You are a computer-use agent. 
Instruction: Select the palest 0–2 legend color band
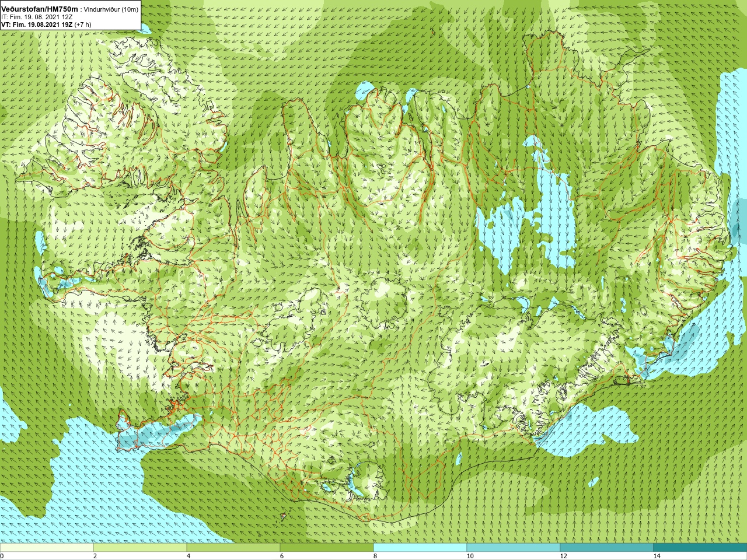coord(47,548)
